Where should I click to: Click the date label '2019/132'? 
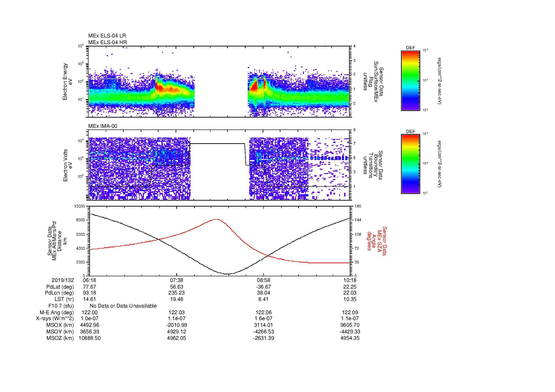63,280
